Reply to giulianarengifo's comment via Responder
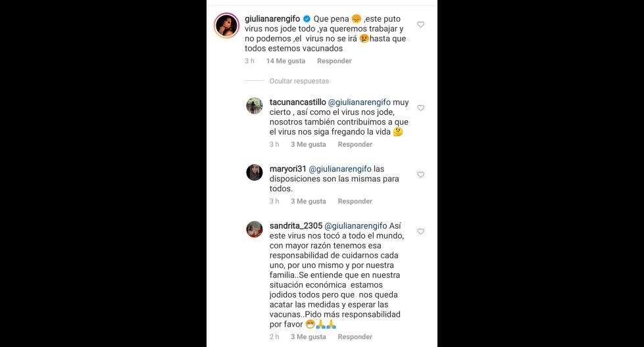This screenshot has height=347, width=644. click(334, 61)
